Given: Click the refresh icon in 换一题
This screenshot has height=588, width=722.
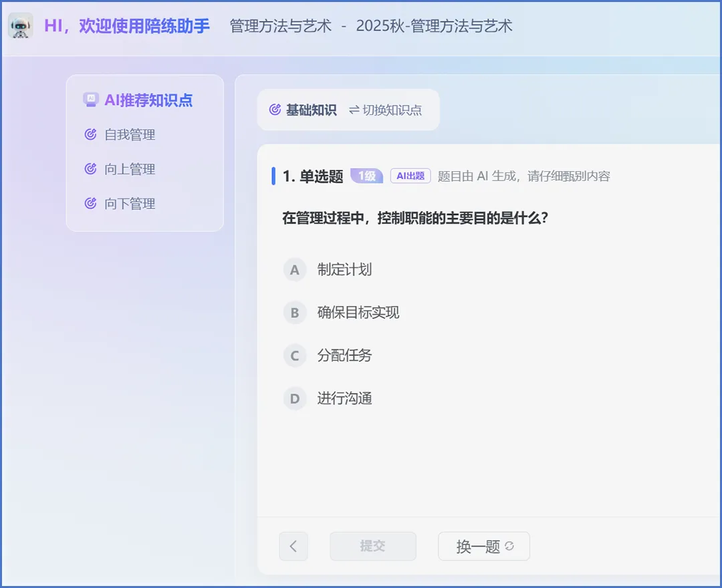Looking at the screenshot, I should point(509,546).
